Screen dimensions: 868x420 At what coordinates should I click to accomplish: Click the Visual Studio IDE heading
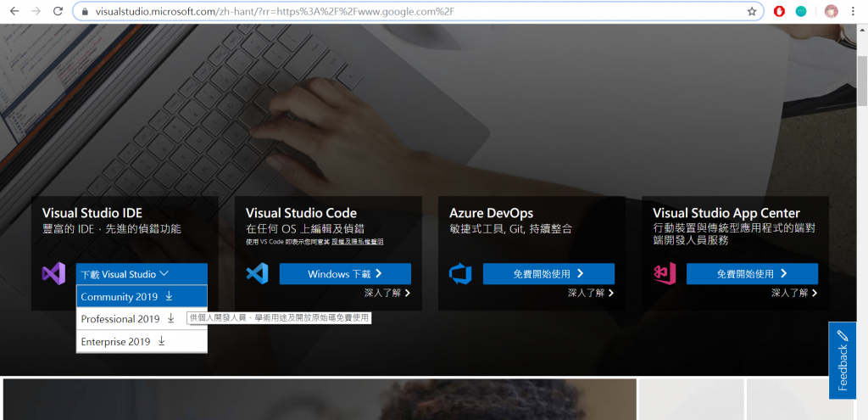point(92,213)
